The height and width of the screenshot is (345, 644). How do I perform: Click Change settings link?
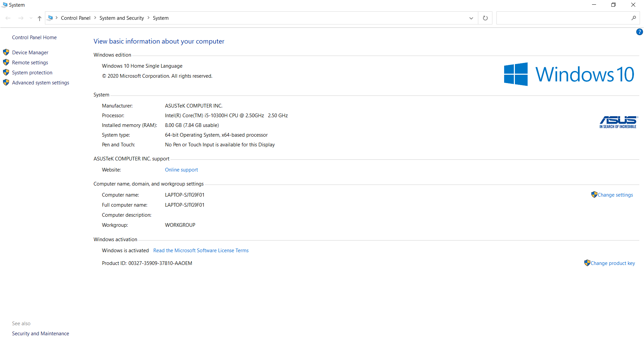615,195
